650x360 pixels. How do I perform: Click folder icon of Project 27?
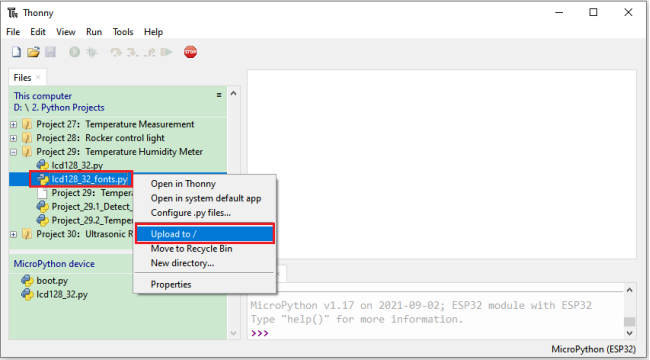click(27, 124)
